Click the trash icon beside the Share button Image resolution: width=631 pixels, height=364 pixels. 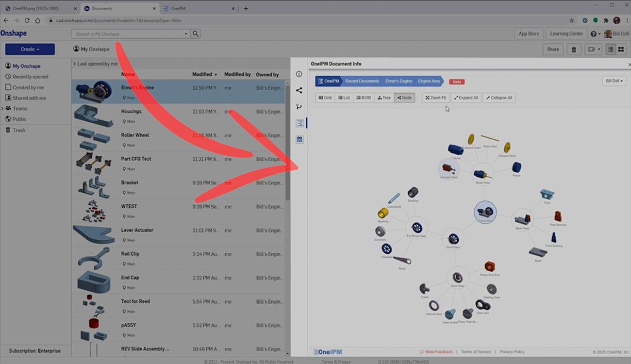(574, 49)
